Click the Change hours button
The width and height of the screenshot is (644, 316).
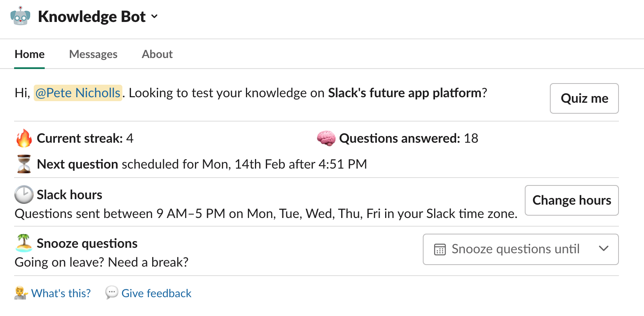coord(571,200)
